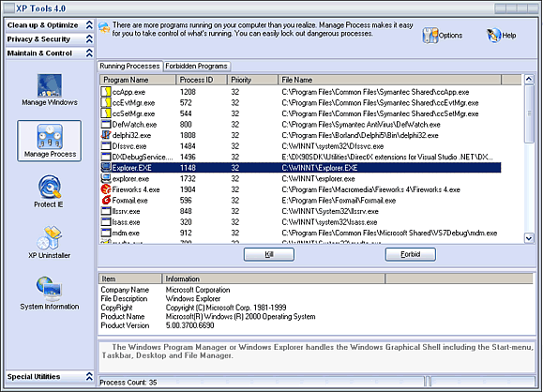
Task: Click the Kill button
Action: tap(269, 254)
